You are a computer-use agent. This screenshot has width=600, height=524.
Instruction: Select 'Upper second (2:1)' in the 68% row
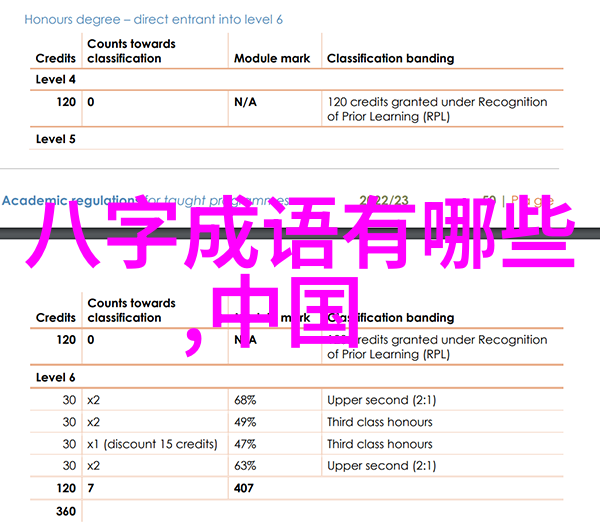point(382,400)
